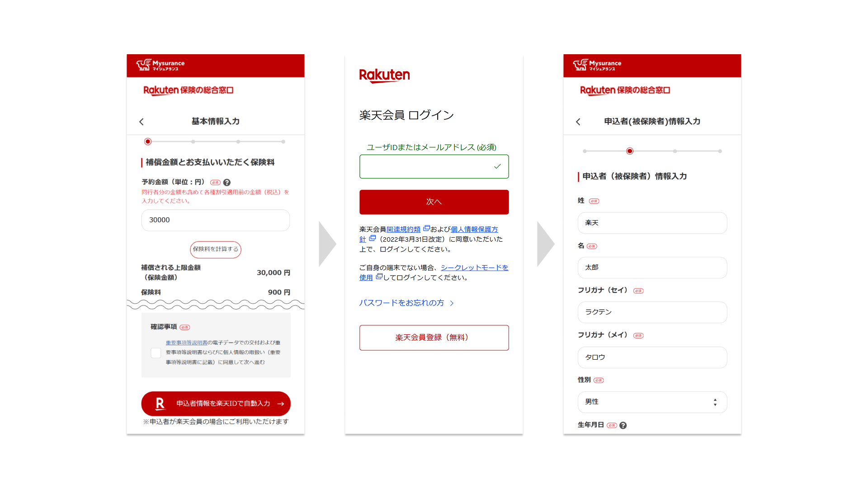The width and height of the screenshot is (868, 488).
Task: Focus フリガナ（セイ） field containing ラクテン
Action: (652, 312)
